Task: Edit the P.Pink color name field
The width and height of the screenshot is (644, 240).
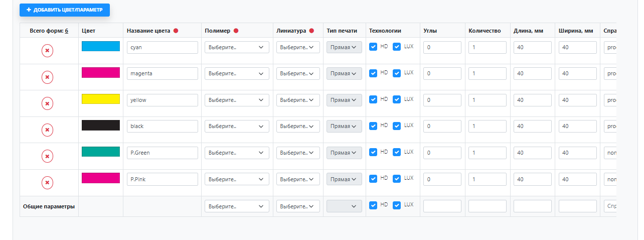Action: point(163,179)
